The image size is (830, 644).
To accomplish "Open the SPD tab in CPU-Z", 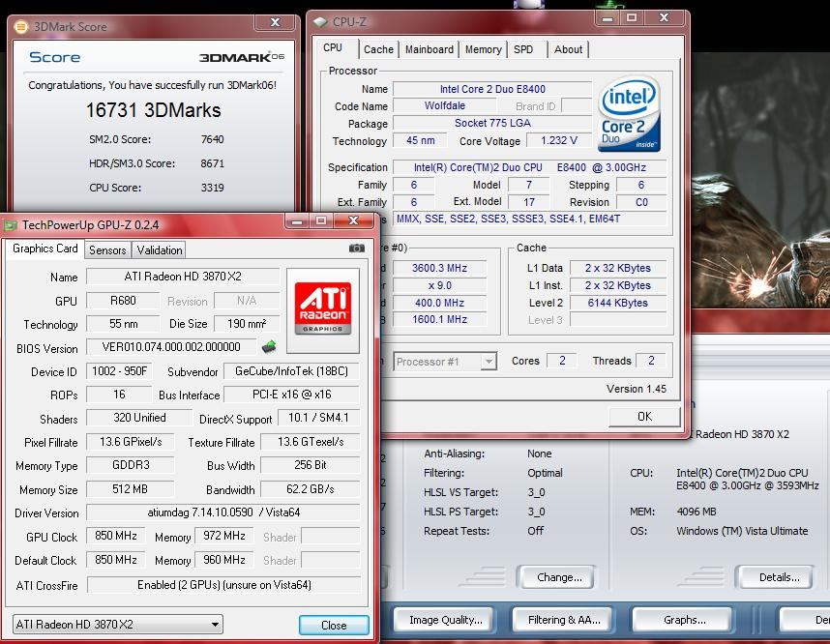I will [523, 49].
